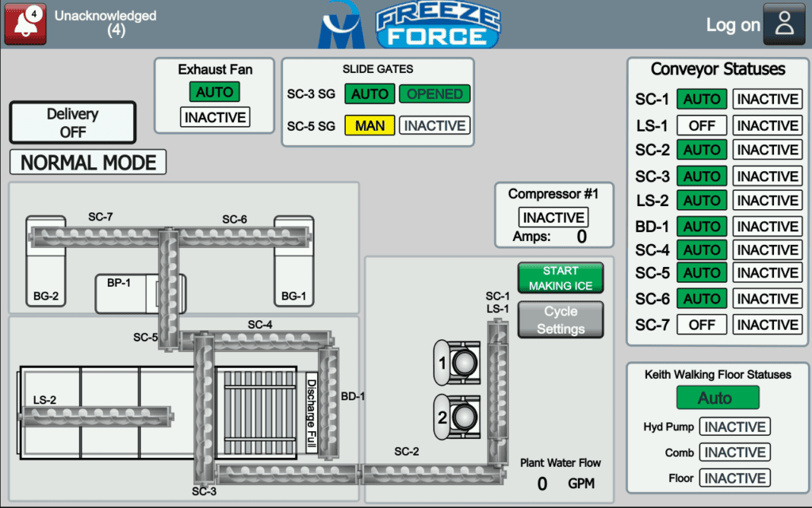Click the Unacknowledged (4) label

tap(105, 23)
